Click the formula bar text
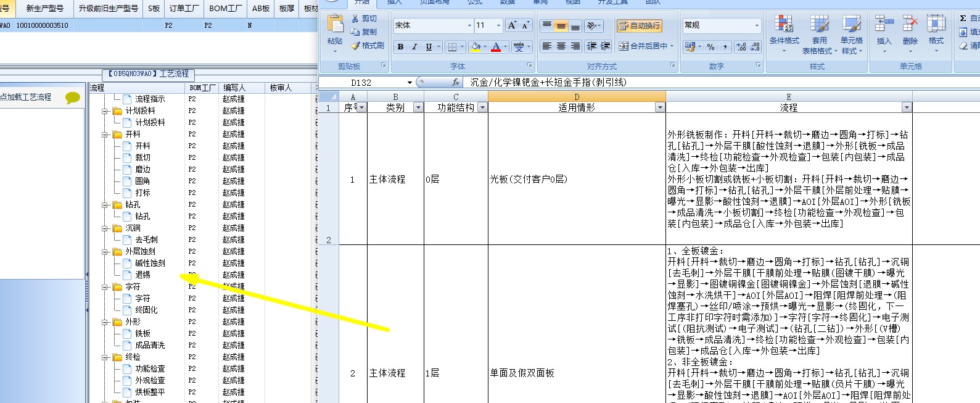Viewport: 980px width, 403px height. [x=548, y=82]
